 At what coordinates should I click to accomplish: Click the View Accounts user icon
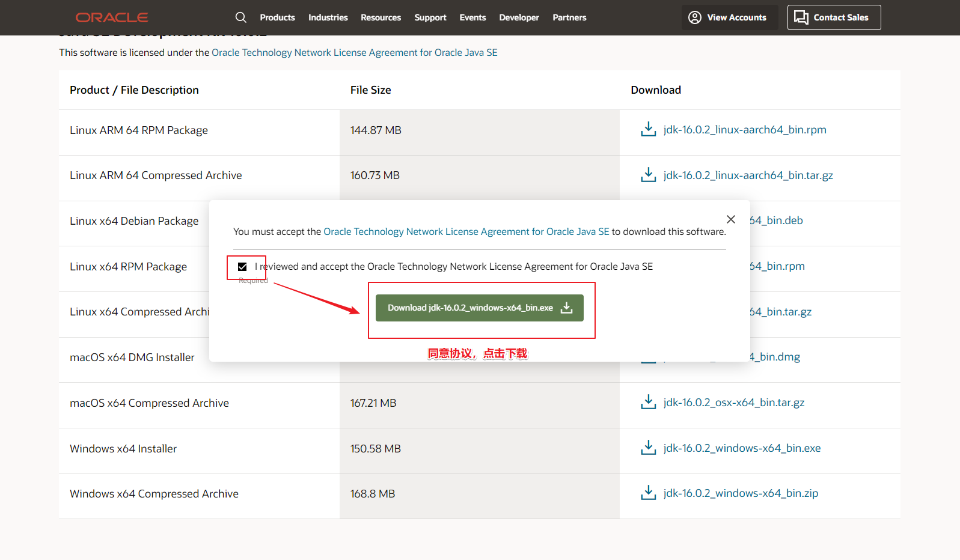click(x=695, y=17)
